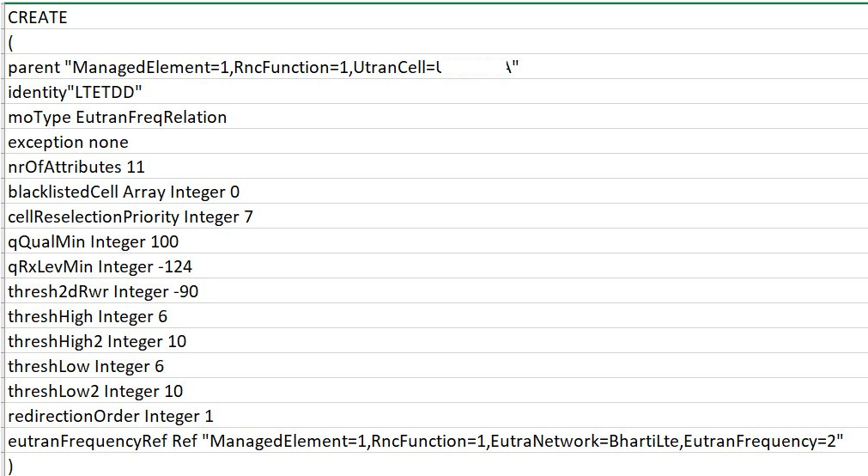Select the qRxLevMin Integer -124 row
Screen dimensions: 868x476
[436, 266]
